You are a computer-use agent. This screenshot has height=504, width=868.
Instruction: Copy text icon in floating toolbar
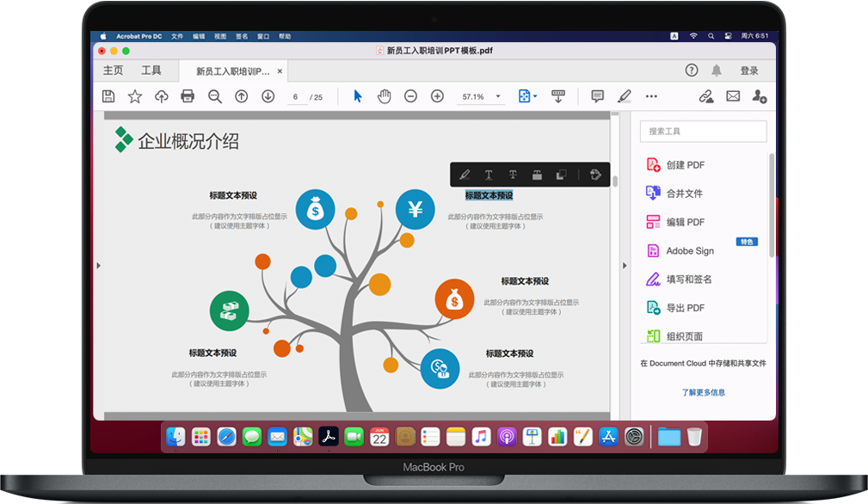[561, 175]
